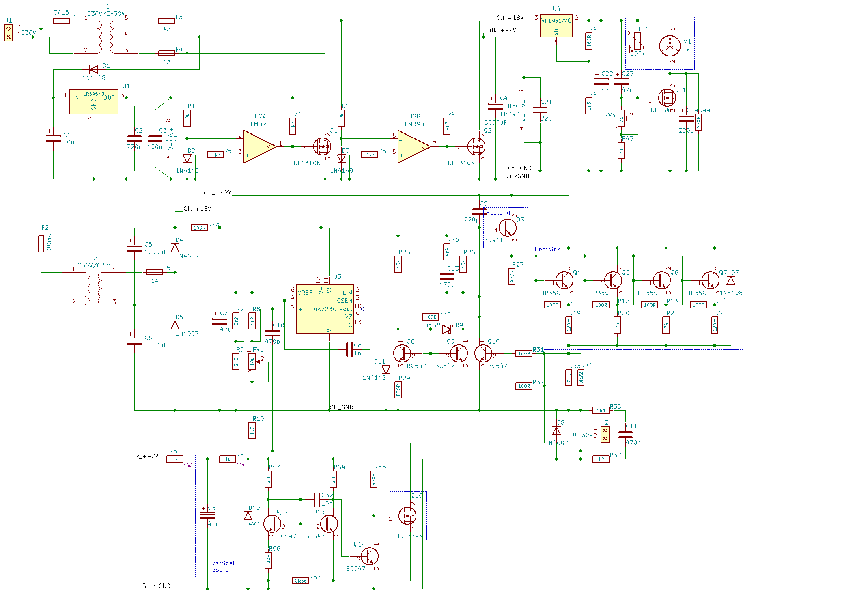The width and height of the screenshot is (868, 592).
Task: Click transistor Q3 BD911 symbol
Action: [508, 228]
